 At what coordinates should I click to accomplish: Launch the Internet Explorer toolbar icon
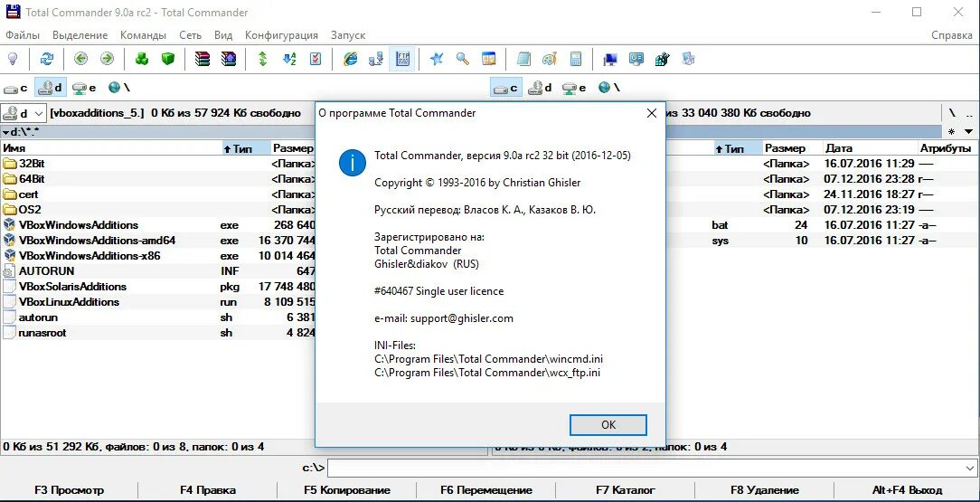coord(351,60)
